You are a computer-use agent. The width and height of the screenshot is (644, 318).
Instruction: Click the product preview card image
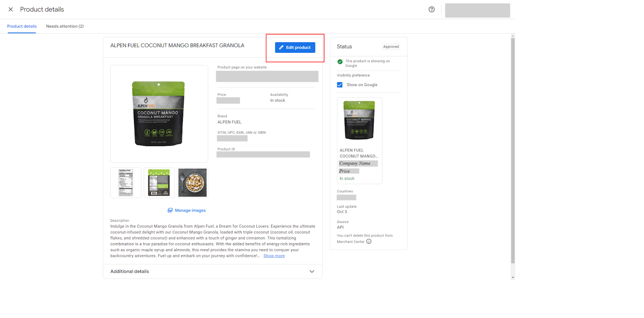coord(359,120)
